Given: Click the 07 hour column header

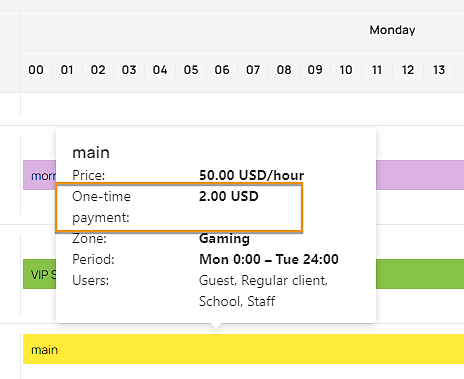Looking at the screenshot, I should point(253,70).
